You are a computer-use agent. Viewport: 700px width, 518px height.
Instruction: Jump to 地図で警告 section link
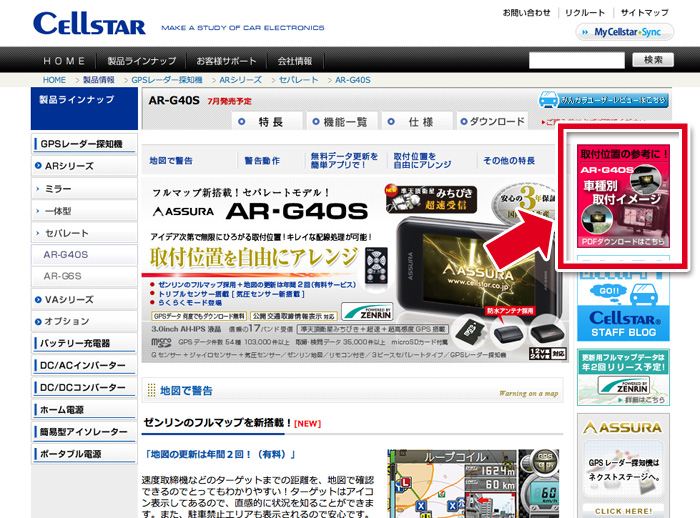(x=171, y=161)
